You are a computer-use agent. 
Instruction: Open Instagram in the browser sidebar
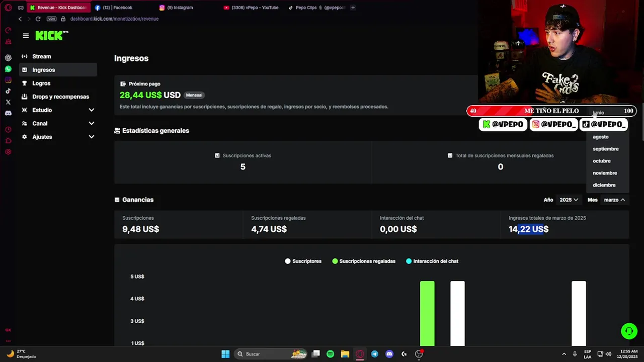8,80
